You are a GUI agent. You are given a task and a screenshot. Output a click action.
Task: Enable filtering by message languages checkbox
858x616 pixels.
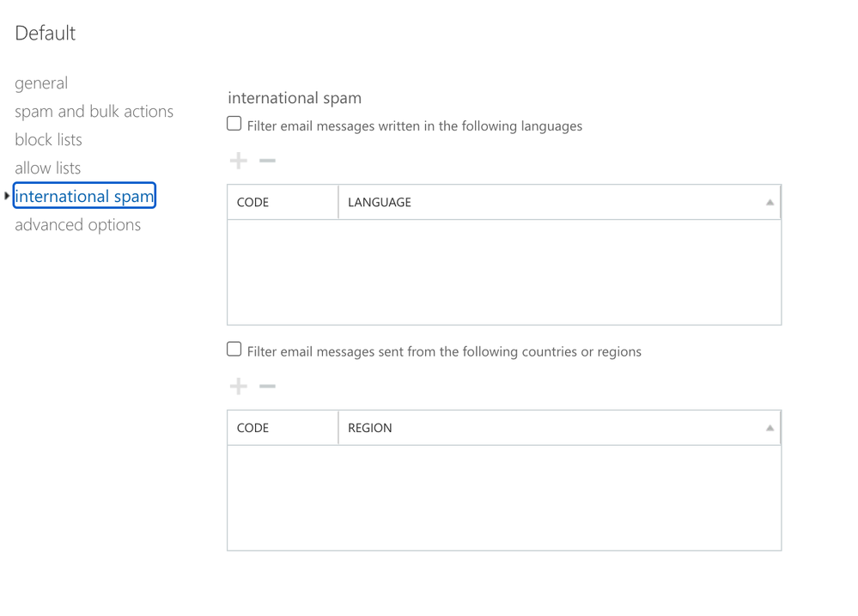234,124
